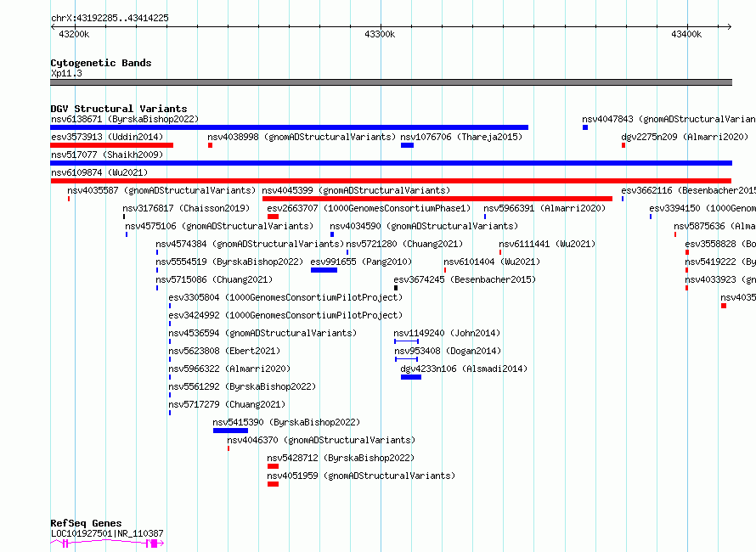Open esv3305804 1000GenomesConsortiumPilotProject label
The width and height of the screenshot is (756, 552).
point(285,297)
